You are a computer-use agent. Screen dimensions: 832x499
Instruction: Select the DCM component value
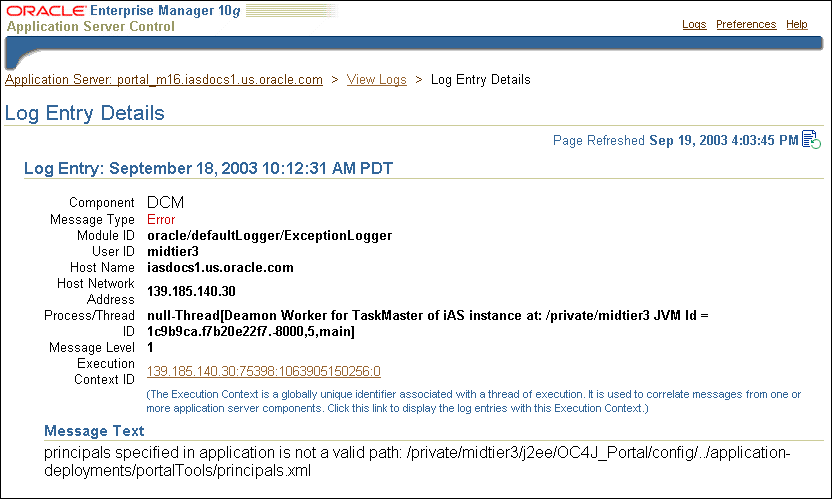(166, 202)
